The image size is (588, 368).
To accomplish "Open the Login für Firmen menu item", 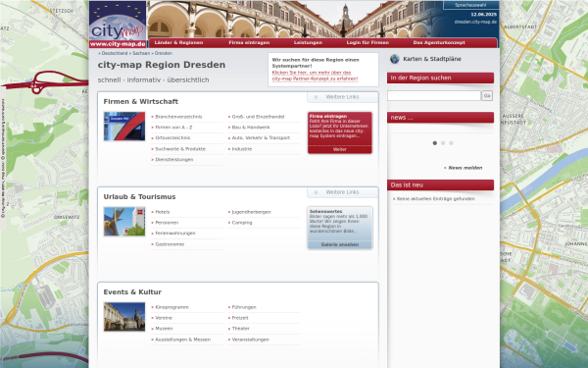I will pos(367,43).
